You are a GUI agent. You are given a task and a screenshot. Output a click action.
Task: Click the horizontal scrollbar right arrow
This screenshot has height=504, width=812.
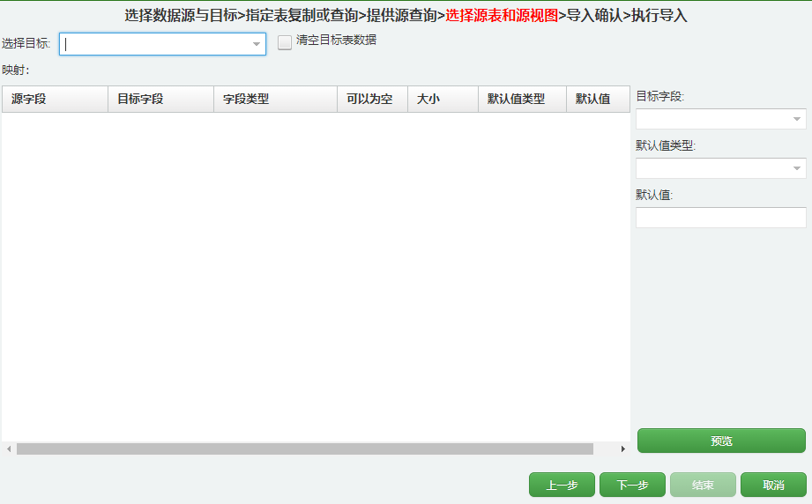(x=623, y=448)
